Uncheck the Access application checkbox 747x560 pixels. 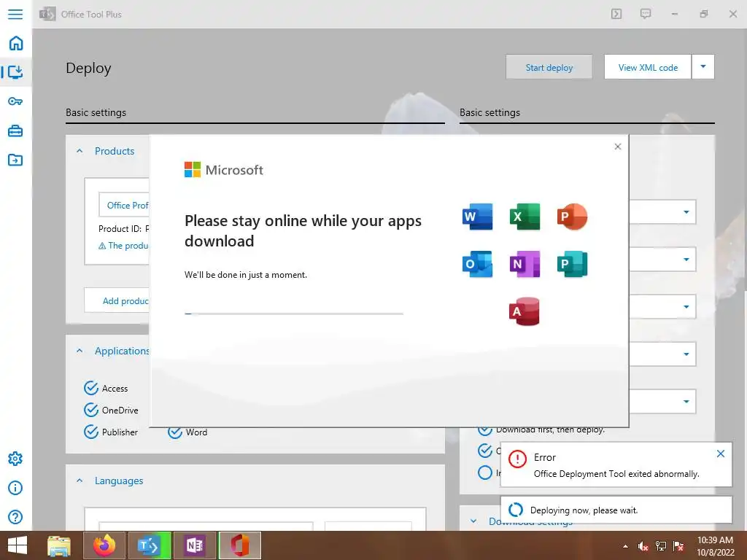point(91,388)
